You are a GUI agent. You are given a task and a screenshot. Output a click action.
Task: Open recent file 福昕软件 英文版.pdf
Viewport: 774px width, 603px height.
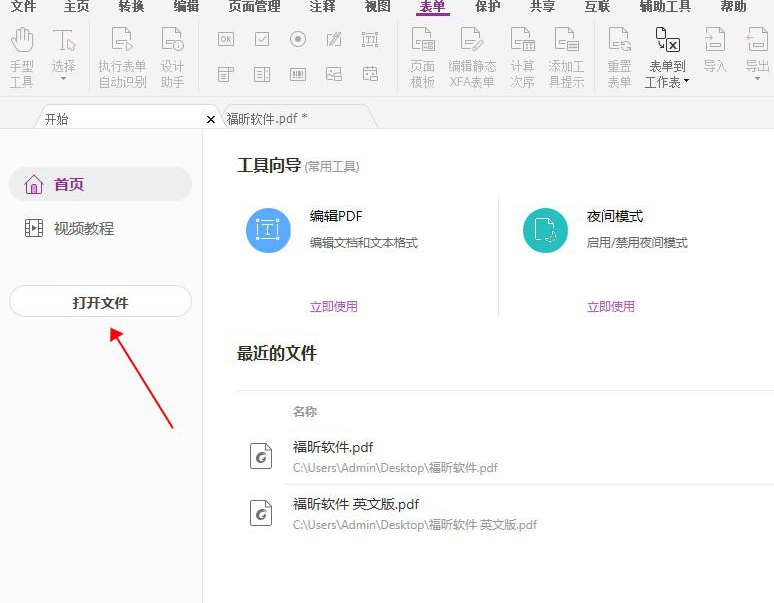click(x=356, y=504)
